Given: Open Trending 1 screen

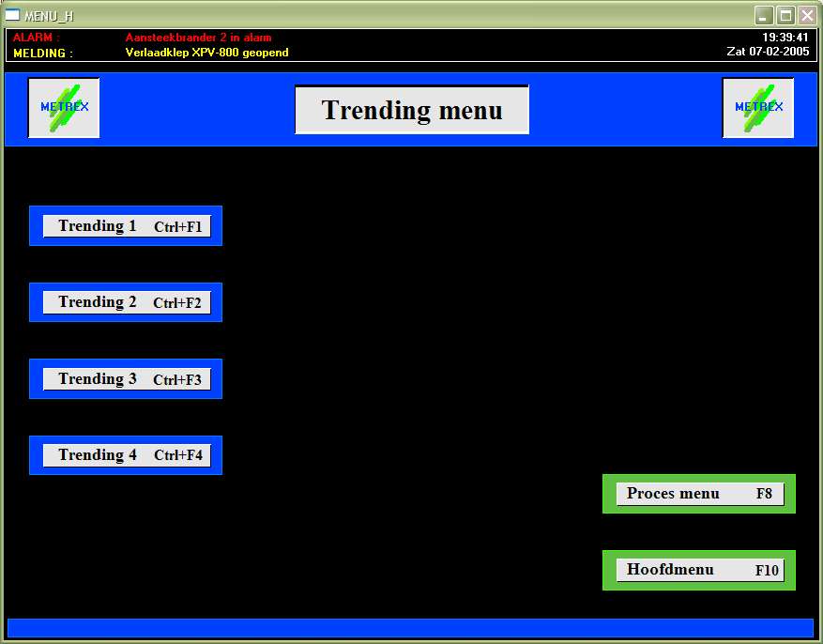Looking at the screenshot, I should [127, 226].
